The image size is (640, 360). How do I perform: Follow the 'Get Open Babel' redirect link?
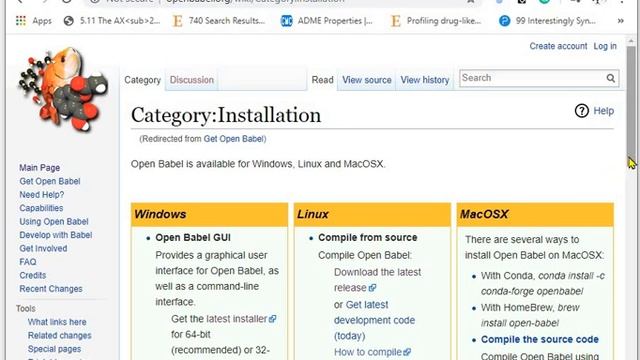pyautogui.click(x=233, y=139)
